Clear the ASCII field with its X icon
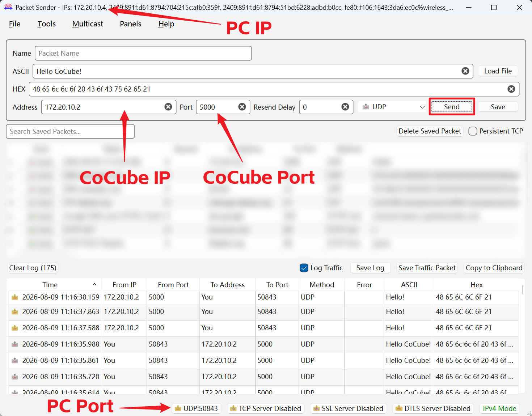The image size is (532, 416). [465, 71]
